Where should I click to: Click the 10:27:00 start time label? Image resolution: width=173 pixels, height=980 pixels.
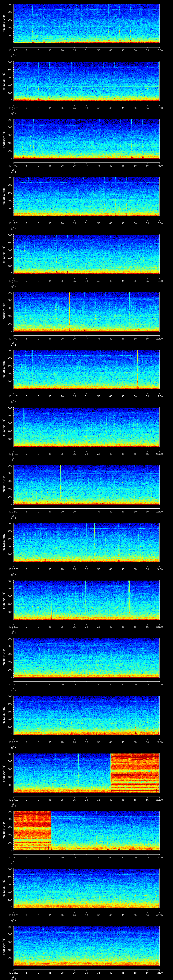pyautogui.click(x=13, y=799)
